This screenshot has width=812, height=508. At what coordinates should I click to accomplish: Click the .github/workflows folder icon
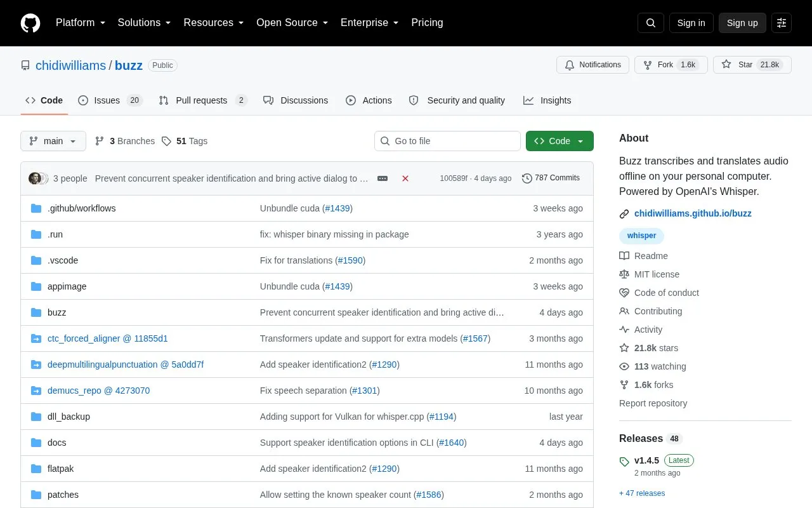tap(36, 208)
